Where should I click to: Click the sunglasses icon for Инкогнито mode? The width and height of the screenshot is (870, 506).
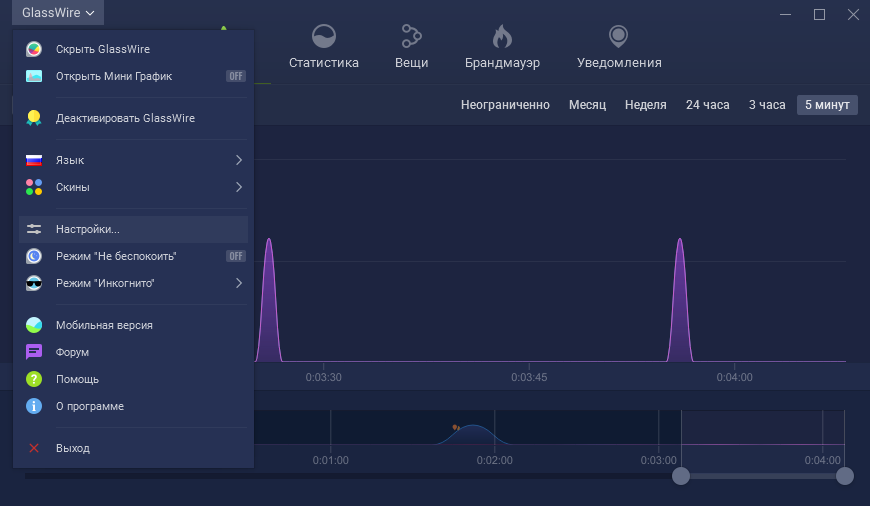34,283
